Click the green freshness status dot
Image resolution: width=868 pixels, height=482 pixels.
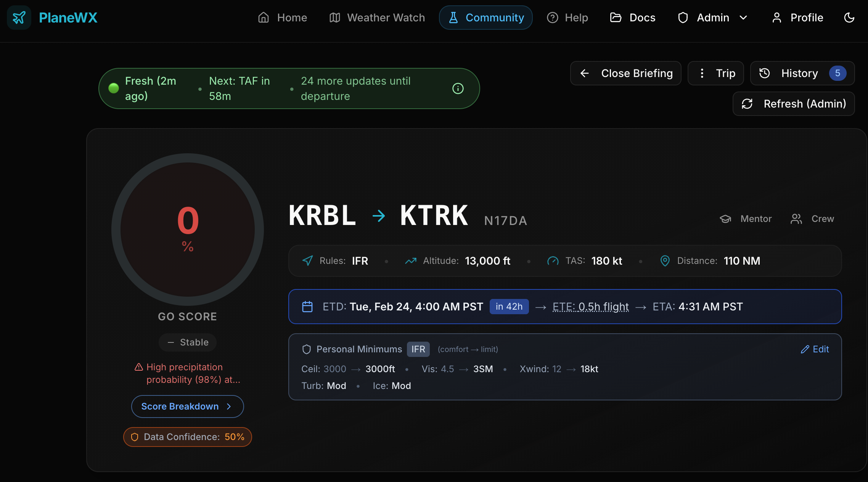(x=113, y=88)
